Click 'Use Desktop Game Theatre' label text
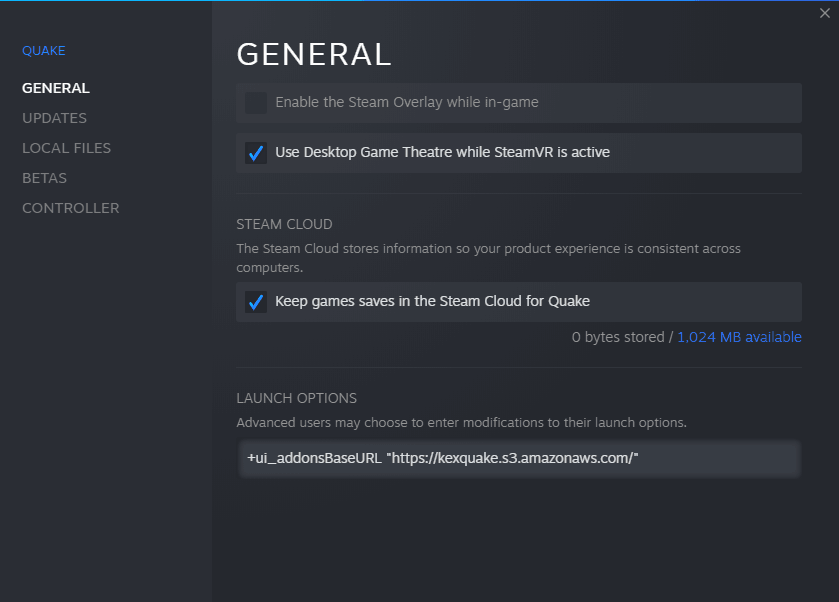The image size is (839, 602). [443, 153]
